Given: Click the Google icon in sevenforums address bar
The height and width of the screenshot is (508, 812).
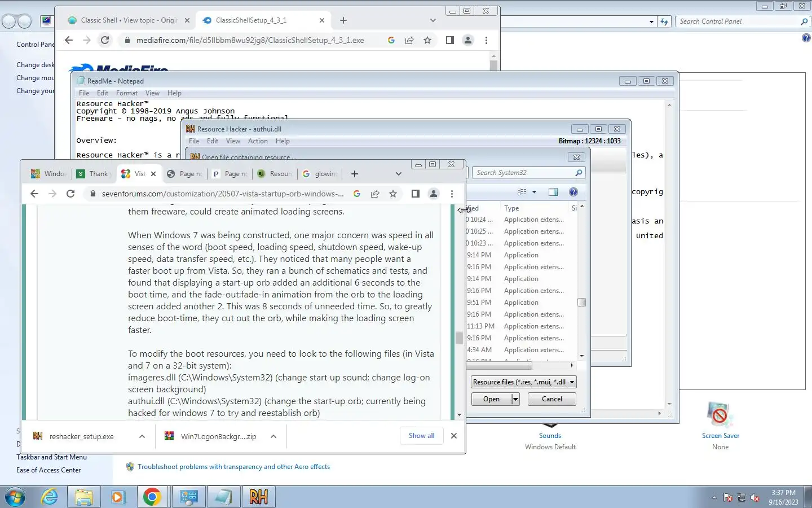Looking at the screenshot, I should coord(357,194).
